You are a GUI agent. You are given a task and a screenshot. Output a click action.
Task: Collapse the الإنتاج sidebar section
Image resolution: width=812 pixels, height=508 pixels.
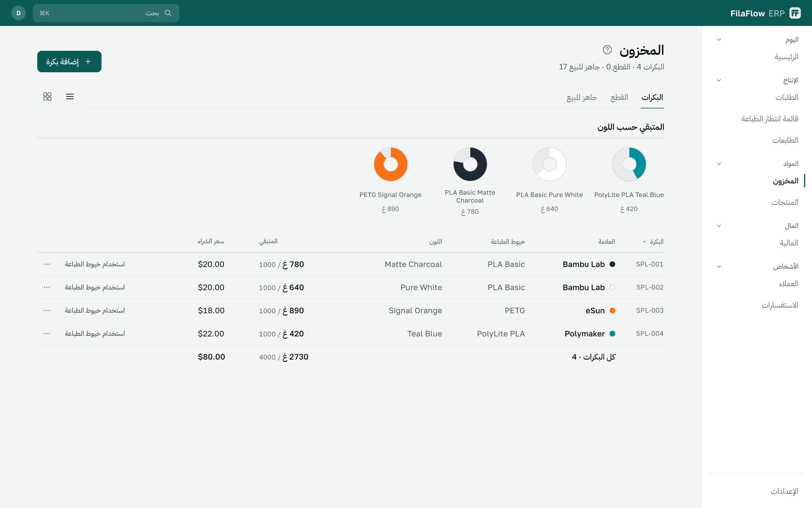tap(719, 80)
